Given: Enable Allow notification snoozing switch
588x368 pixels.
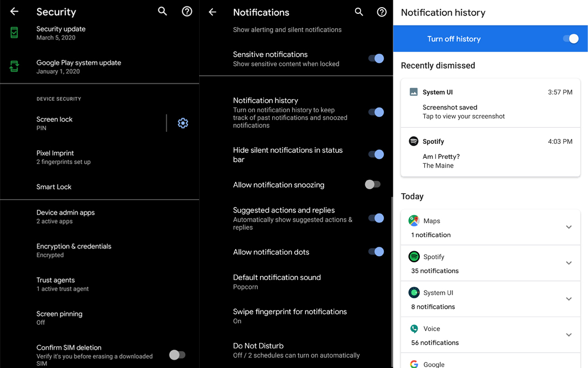Looking at the screenshot, I should point(373,184).
